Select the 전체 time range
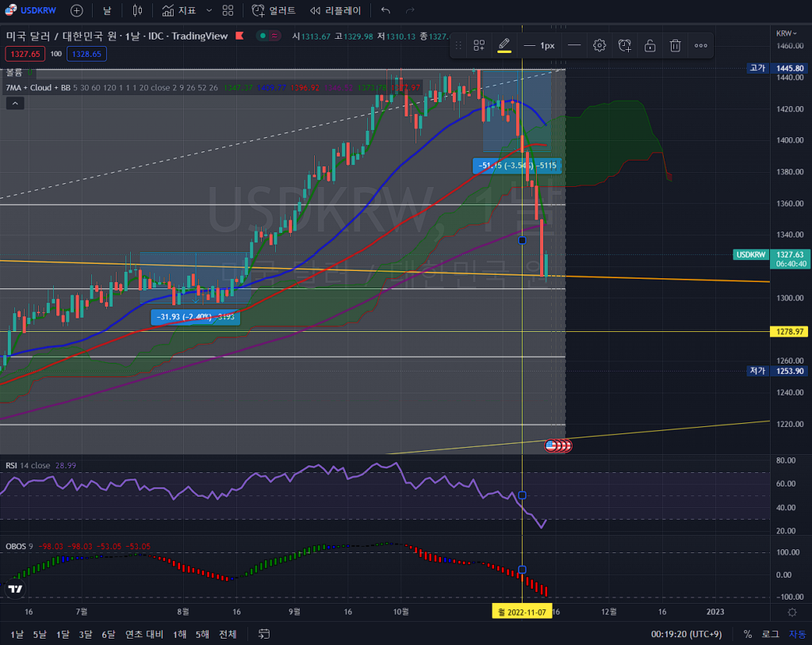The width and height of the screenshot is (812, 645). pyautogui.click(x=228, y=634)
